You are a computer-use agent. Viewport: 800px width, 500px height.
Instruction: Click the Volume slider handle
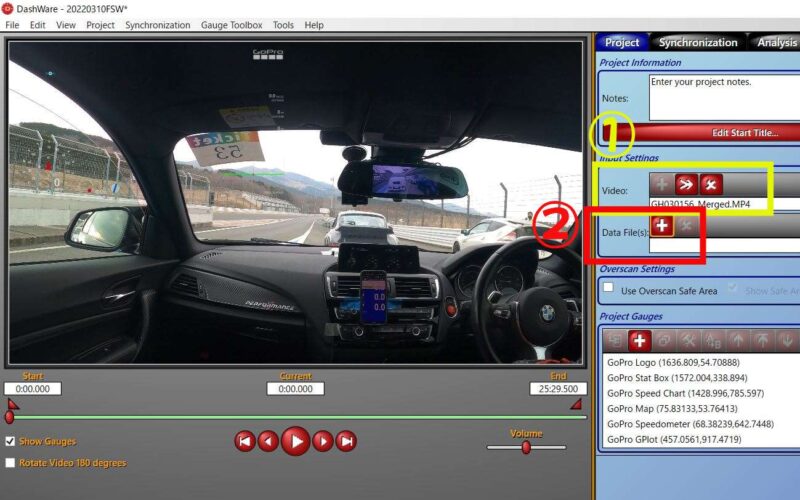pyautogui.click(x=526, y=448)
